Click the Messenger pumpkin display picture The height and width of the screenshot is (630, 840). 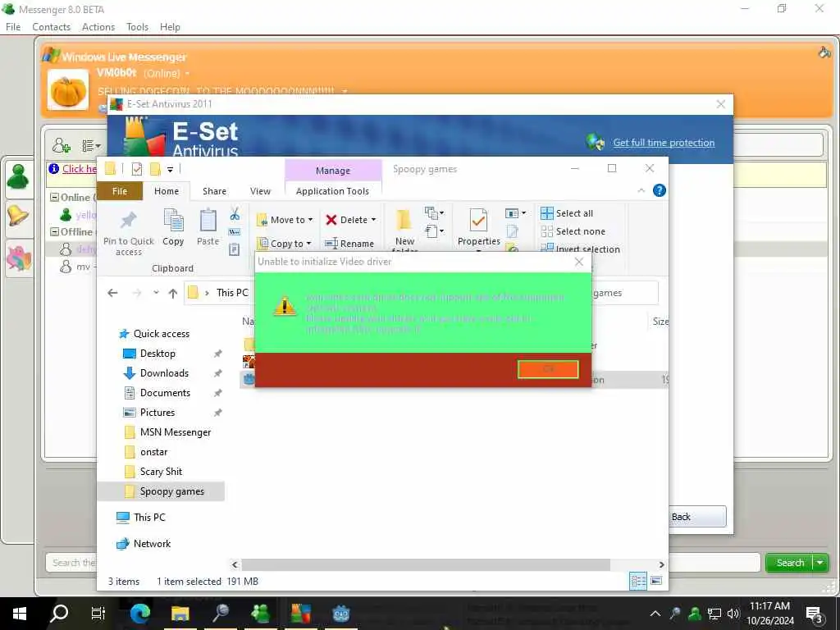pos(68,90)
